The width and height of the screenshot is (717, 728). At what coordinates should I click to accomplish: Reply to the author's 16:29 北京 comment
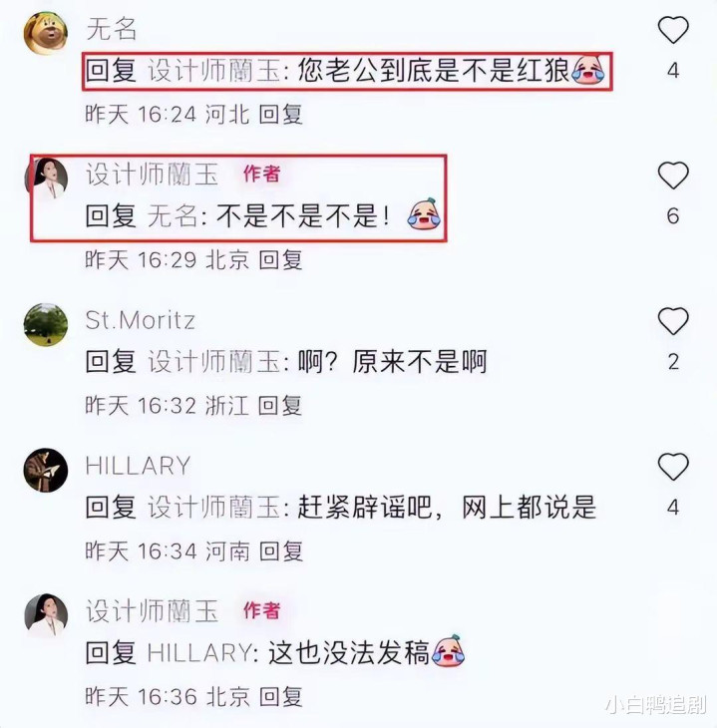pyautogui.click(x=280, y=260)
